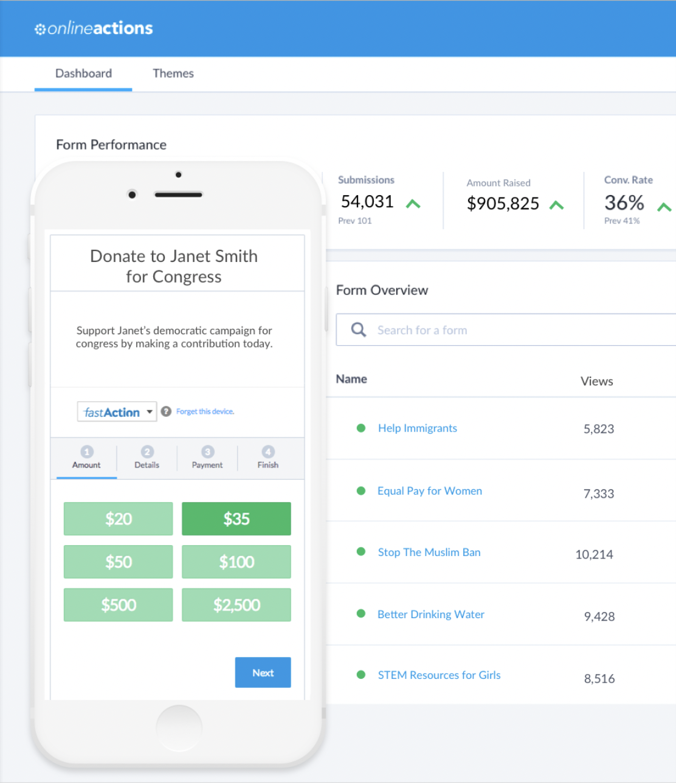Click the search magnifier icon

click(359, 329)
